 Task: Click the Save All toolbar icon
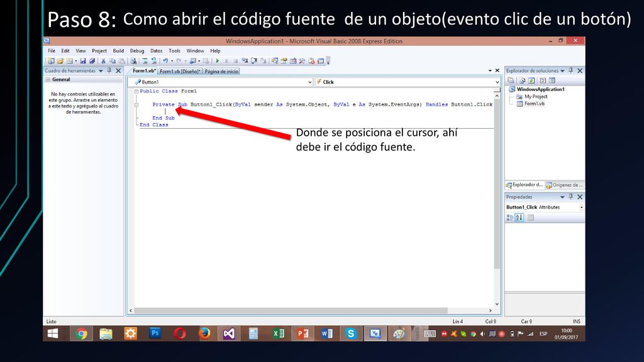point(92,61)
